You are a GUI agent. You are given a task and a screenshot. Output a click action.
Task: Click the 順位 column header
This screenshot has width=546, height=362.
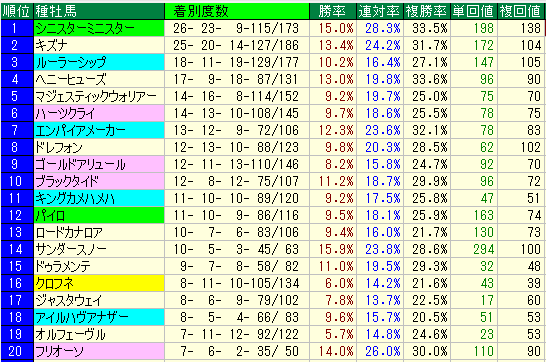(17, 11)
